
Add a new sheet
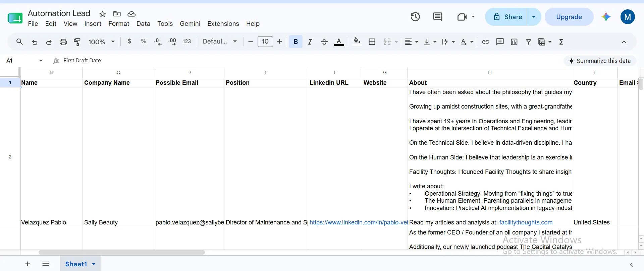coord(28,264)
